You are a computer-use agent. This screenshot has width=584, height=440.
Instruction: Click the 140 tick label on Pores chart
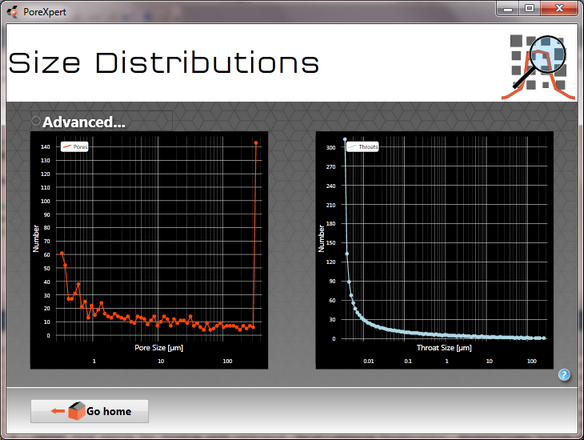pyautogui.click(x=45, y=147)
